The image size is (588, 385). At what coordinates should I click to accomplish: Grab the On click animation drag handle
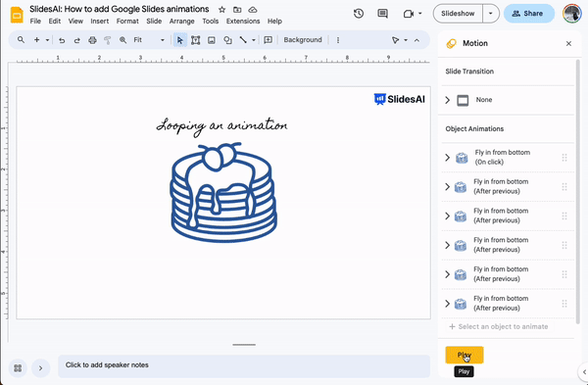coord(564,158)
